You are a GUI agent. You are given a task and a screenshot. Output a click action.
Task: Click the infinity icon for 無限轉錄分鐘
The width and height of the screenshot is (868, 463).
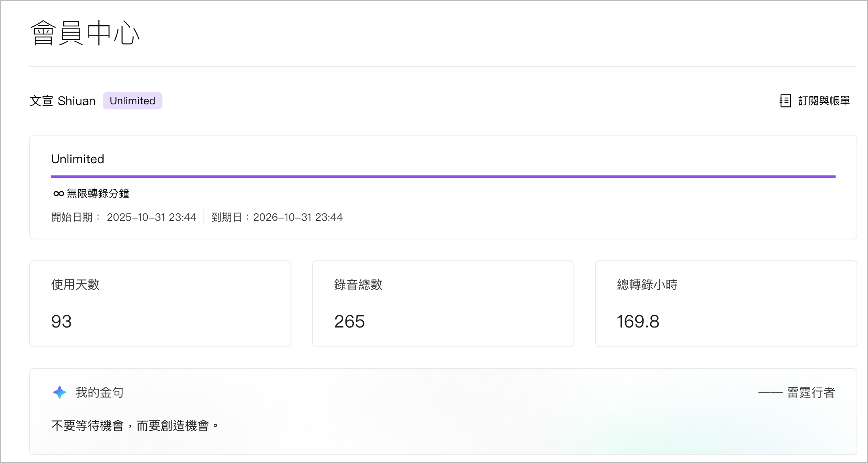58,193
